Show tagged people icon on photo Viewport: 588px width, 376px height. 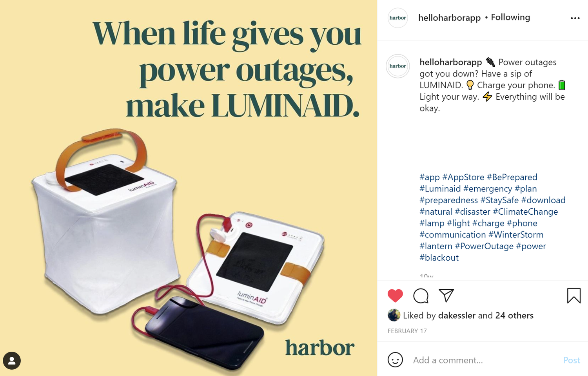tap(12, 360)
